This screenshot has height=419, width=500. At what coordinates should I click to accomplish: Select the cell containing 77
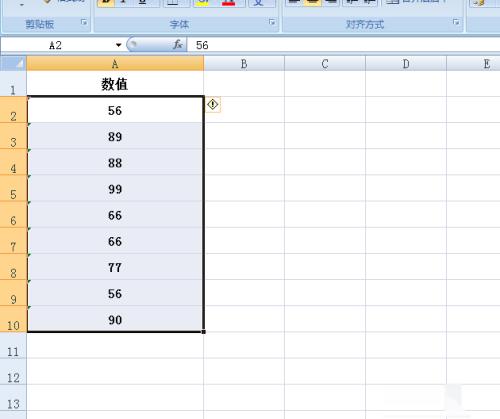pos(115,267)
